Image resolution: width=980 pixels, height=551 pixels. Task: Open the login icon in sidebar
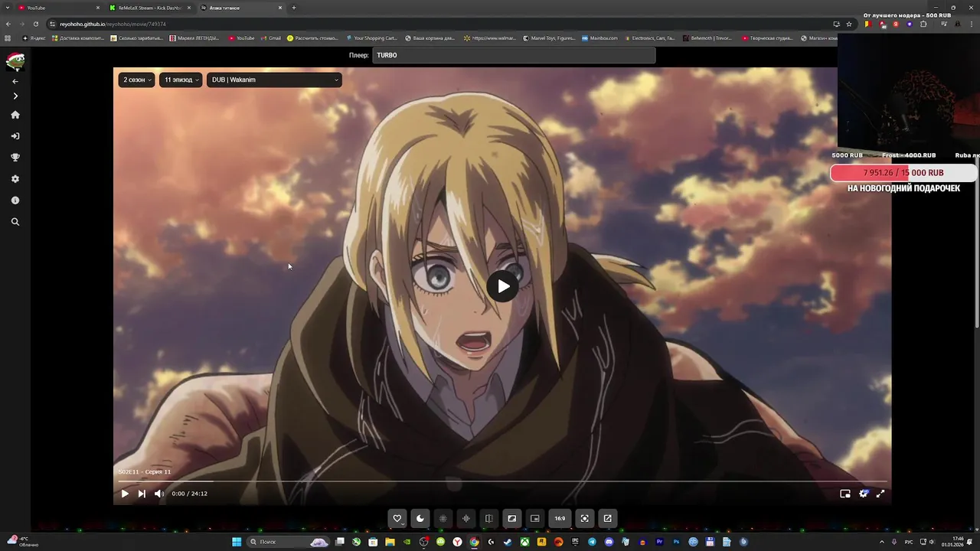15,136
